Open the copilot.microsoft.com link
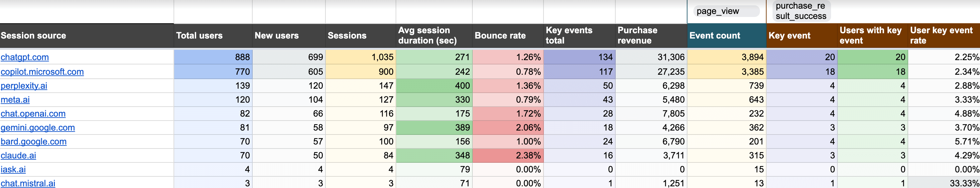 [42, 72]
